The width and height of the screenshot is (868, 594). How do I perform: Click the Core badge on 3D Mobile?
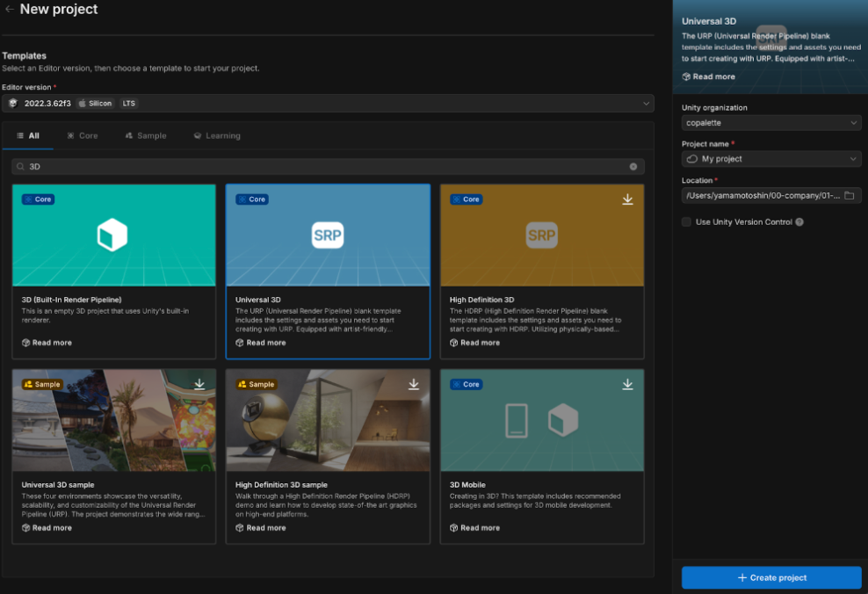[x=467, y=384]
